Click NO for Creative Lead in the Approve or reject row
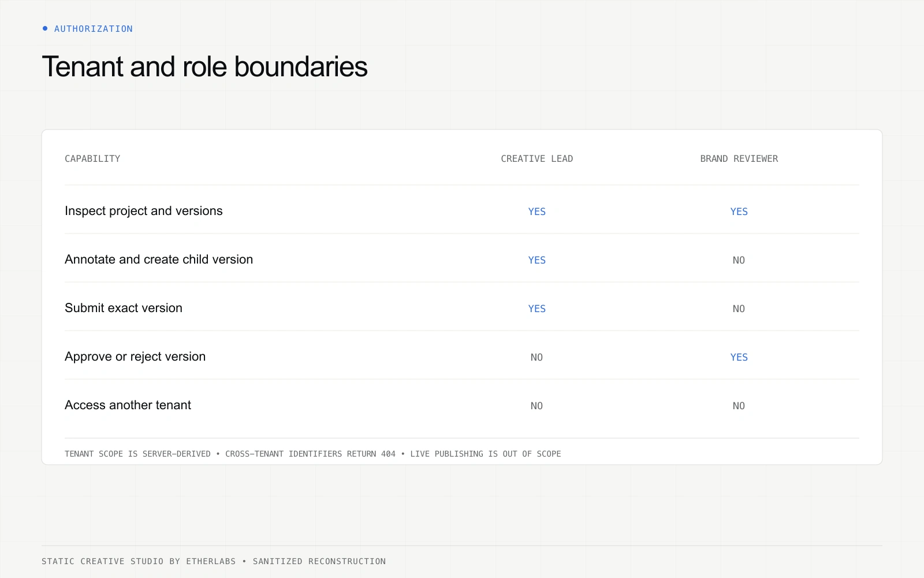This screenshot has height=578, width=924. pos(536,357)
